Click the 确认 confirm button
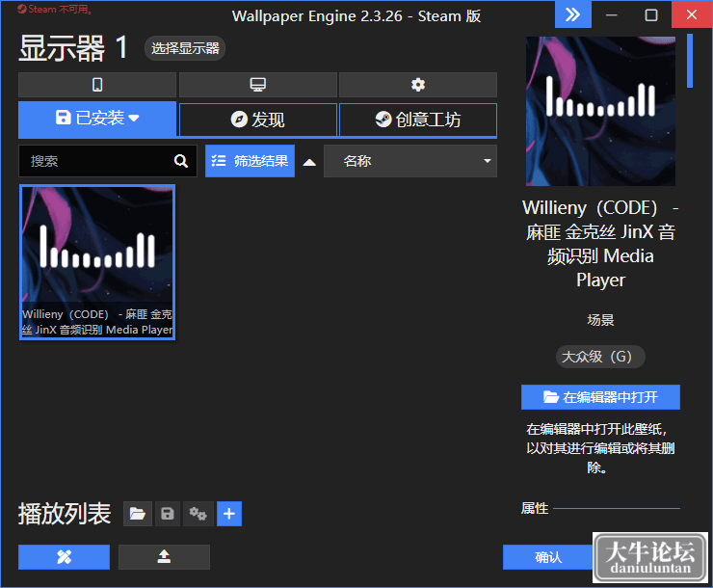Screen dimensions: 713x588 (x=548, y=557)
